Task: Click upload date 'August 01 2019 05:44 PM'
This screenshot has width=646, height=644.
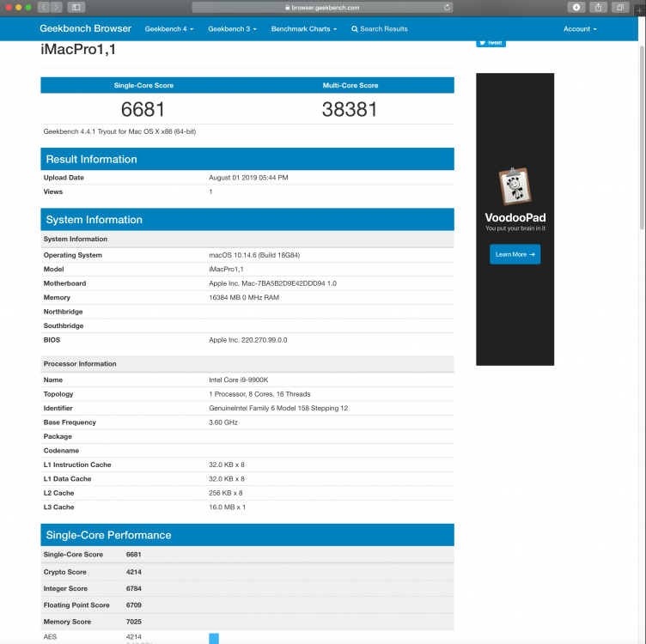Action: coord(248,178)
